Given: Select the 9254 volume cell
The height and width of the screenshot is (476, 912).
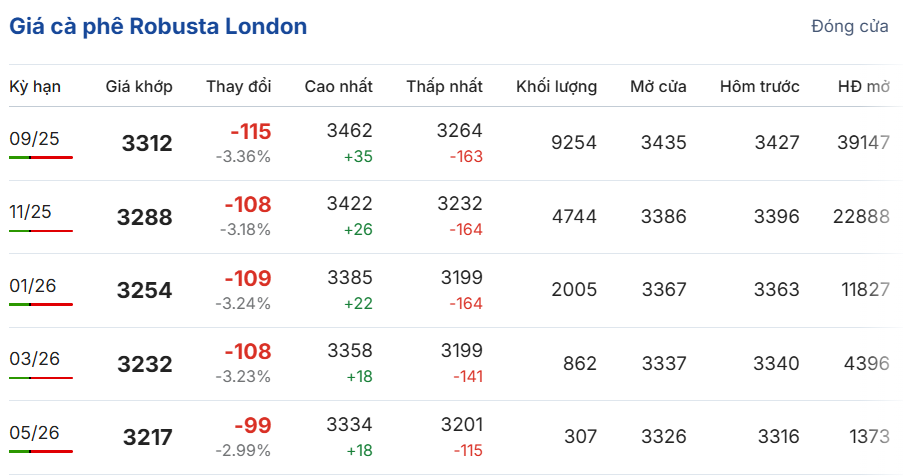Looking at the screenshot, I should point(573,143).
